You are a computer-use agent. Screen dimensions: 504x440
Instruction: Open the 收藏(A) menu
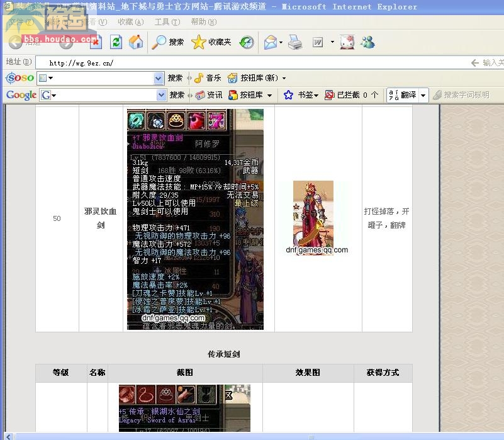130,22
